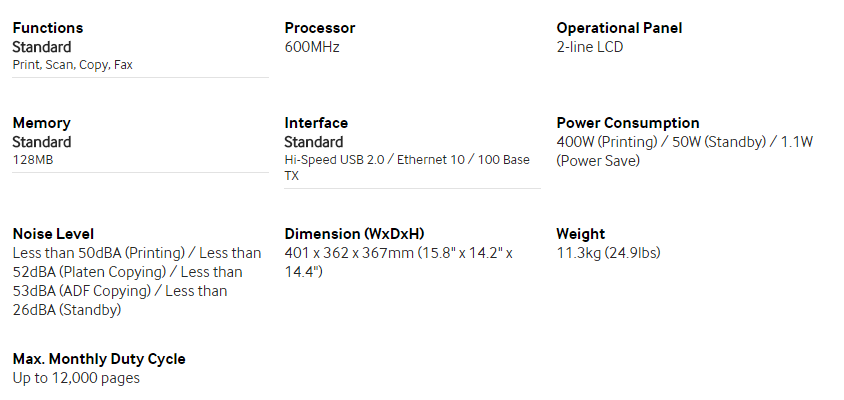Click the 2-line LCD value
This screenshot has height=400, width=844.
click(x=589, y=47)
